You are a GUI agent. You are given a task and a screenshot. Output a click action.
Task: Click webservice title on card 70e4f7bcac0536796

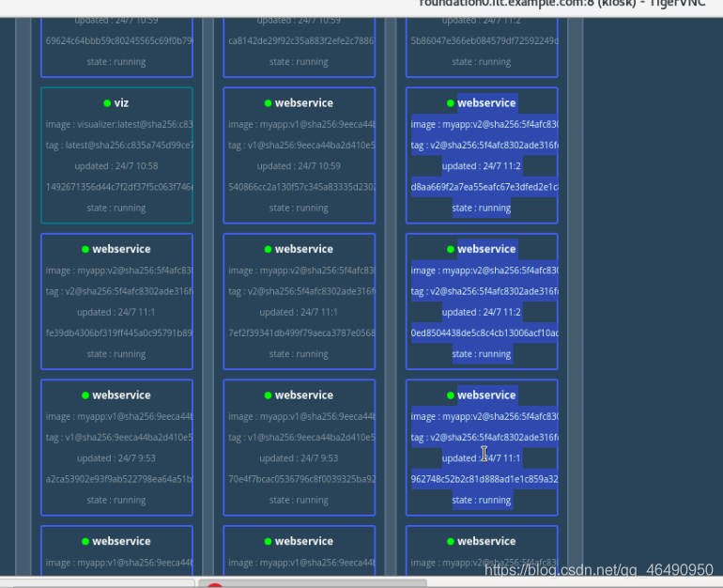(x=304, y=395)
